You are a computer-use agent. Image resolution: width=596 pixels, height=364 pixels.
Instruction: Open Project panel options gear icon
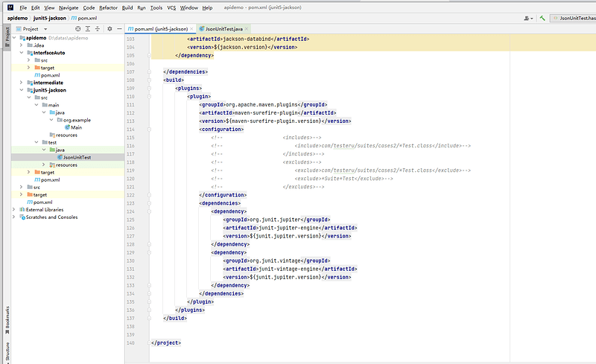tap(110, 29)
